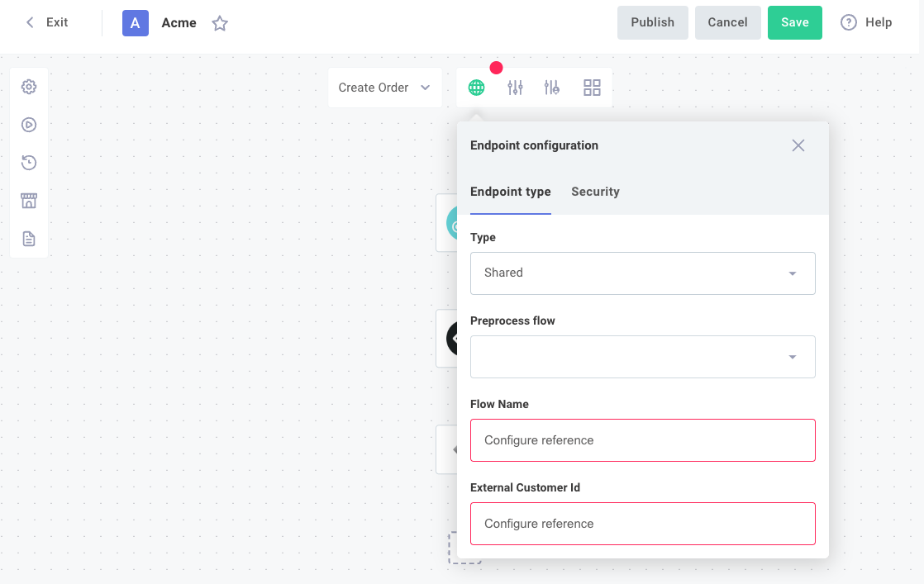The height and width of the screenshot is (584, 924).
Task: Mark Acme as favorite with the star
Action: 220,23
